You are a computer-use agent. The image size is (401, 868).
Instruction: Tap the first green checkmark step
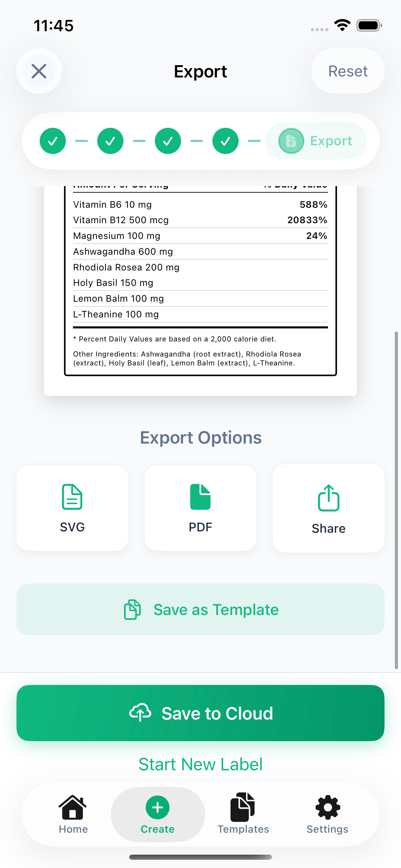coord(52,141)
